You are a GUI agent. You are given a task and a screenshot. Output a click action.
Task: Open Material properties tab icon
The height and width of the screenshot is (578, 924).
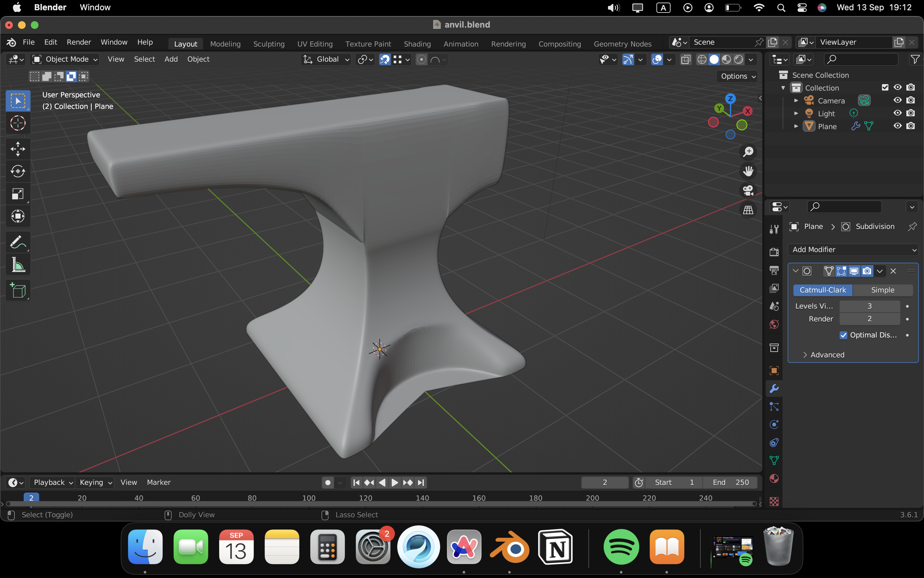tap(774, 478)
